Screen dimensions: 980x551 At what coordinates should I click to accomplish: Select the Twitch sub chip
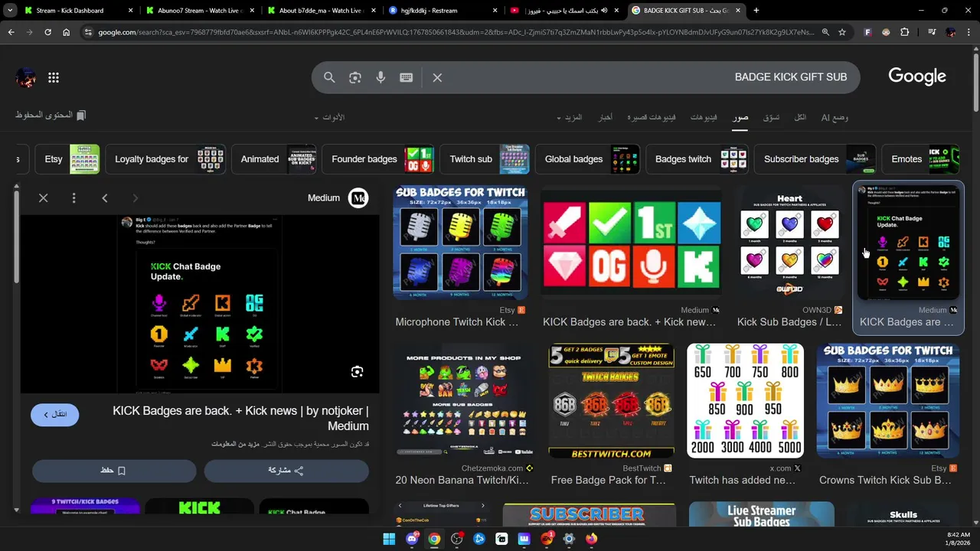485,159
